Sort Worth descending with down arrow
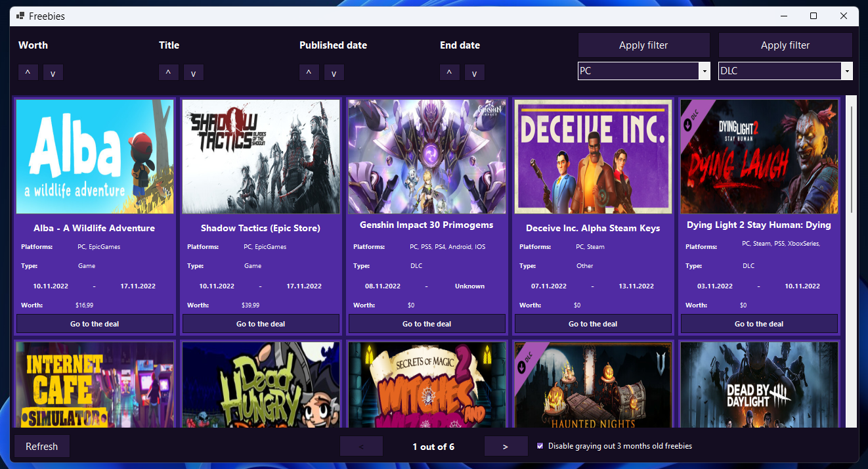868x469 pixels. click(53, 72)
